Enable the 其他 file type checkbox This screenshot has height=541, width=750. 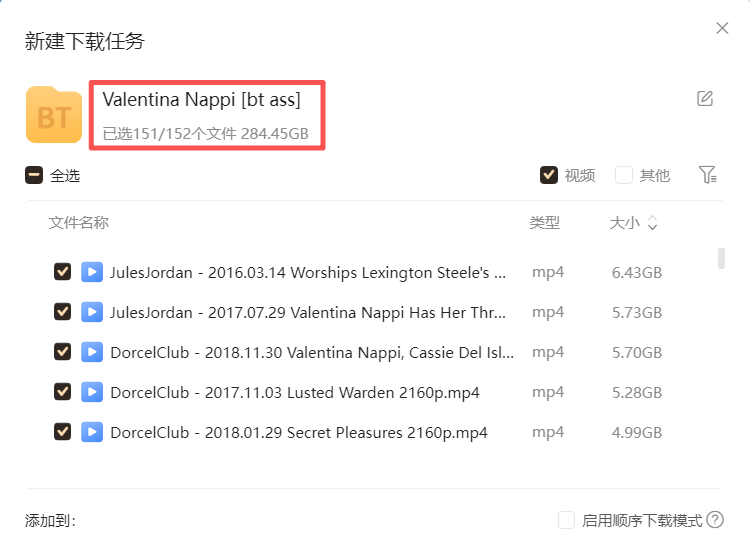click(x=624, y=175)
